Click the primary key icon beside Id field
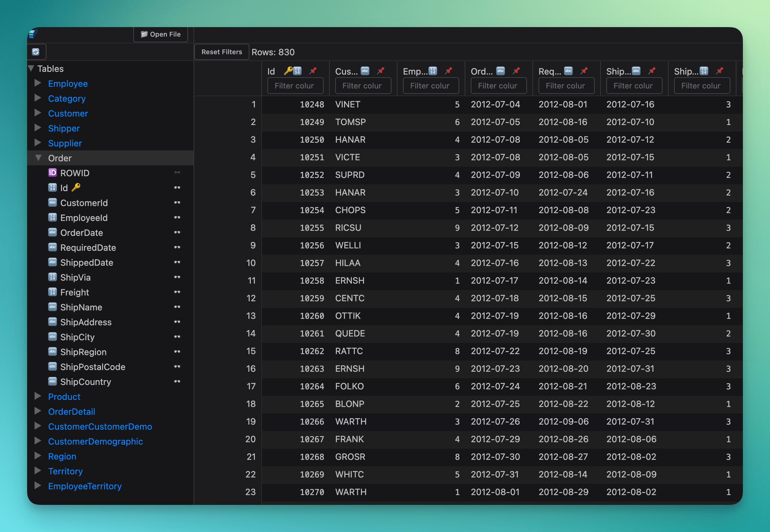The width and height of the screenshot is (770, 532). pyautogui.click(x=76, y=187)
